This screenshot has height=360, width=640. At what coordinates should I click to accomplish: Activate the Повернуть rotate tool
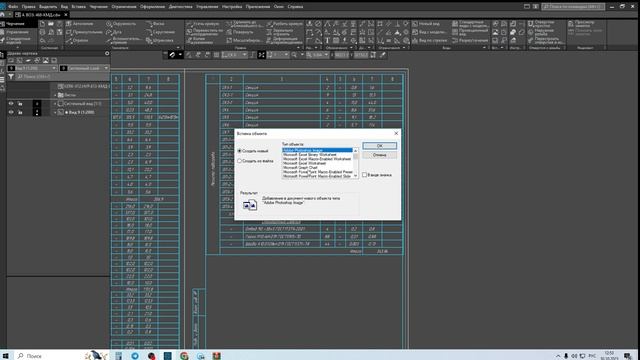click(240, 32)
